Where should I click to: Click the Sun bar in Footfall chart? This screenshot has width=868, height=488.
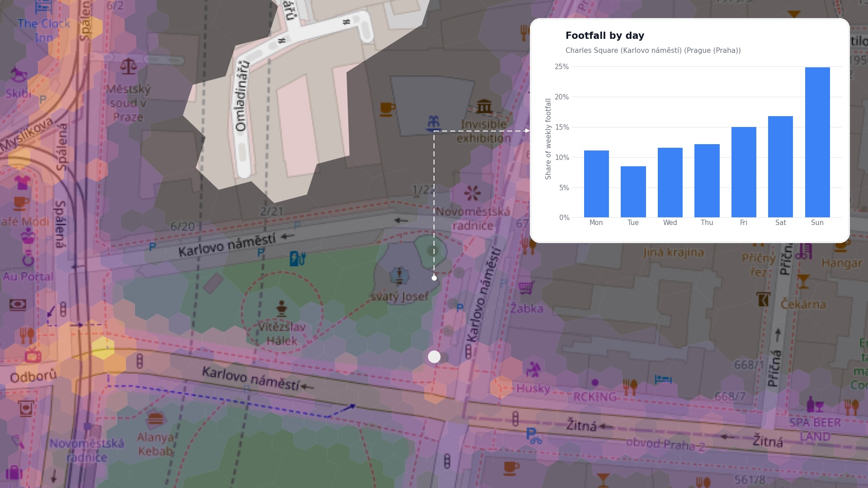coord(817,142)
